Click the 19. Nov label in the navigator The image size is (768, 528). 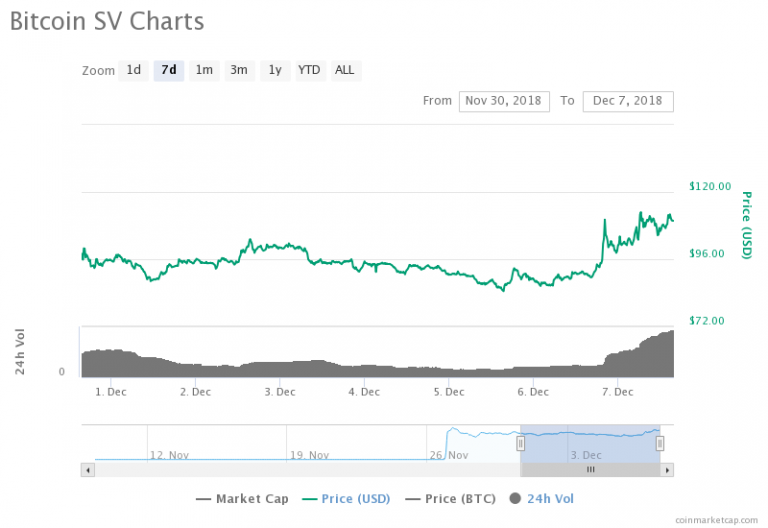tap(310, 456)
